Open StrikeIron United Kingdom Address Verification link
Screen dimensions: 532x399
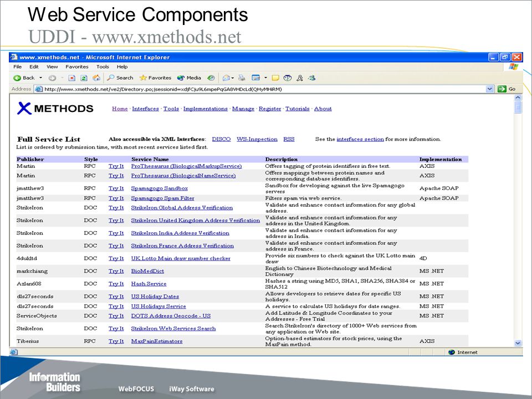pos(196,220)
